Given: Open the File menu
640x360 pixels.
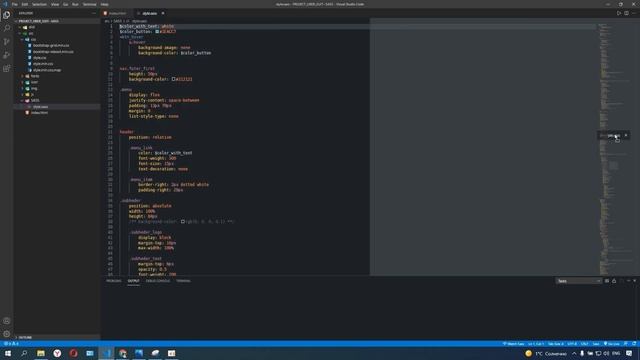Looking at the screenshot, I should pyautogui.click(x=15, y=4).
